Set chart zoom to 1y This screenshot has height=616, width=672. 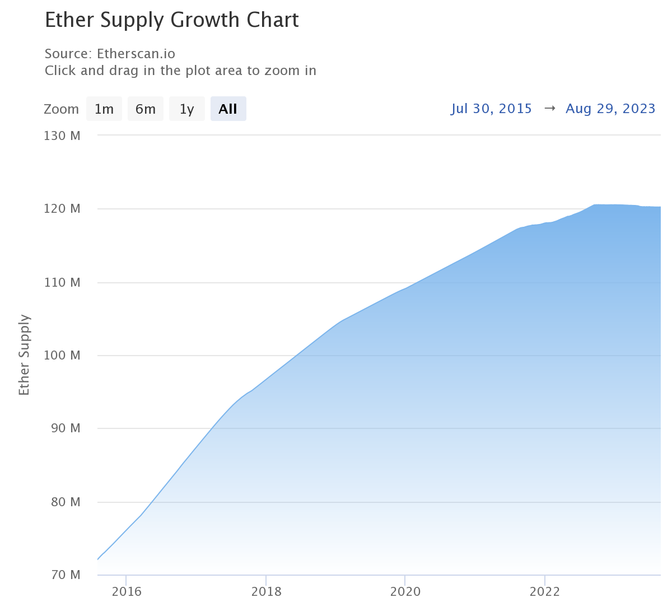point(186,109)
